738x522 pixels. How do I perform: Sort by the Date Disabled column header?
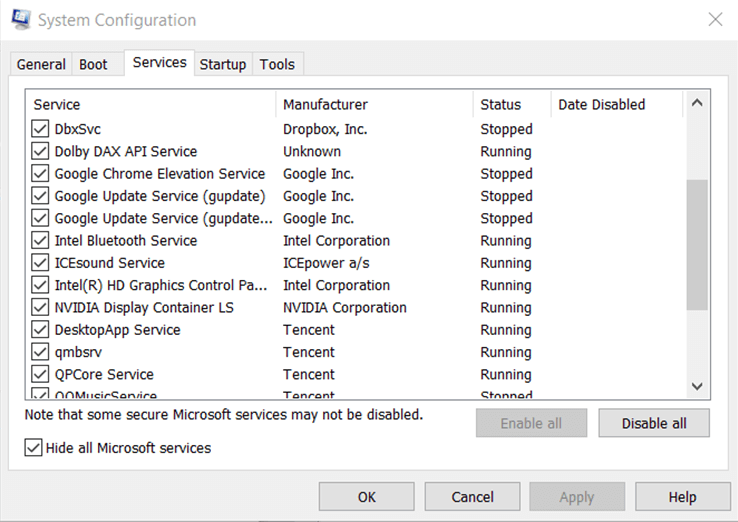617,104
